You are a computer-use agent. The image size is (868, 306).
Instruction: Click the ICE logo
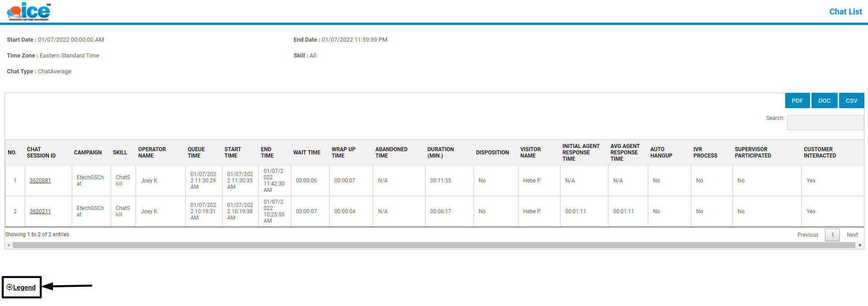pyautogui.click(x=29, y=11)
